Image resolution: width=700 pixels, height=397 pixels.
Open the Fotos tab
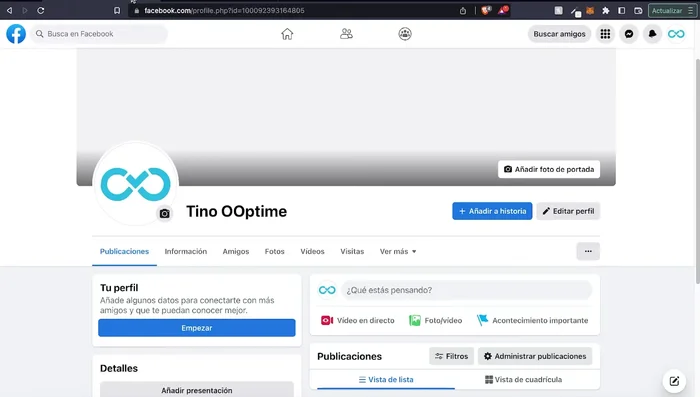click(275, 251)
